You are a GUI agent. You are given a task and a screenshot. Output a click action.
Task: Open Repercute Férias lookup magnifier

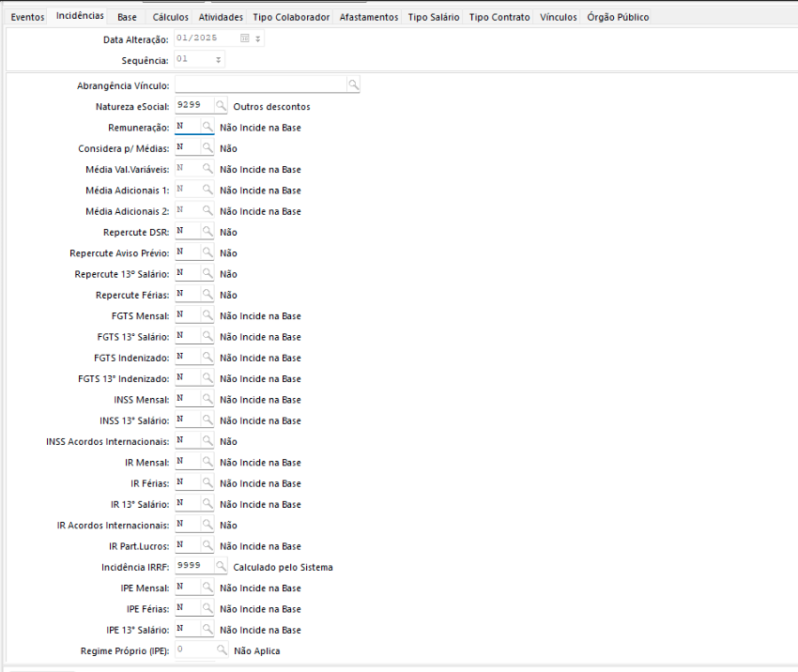[207, 294]
